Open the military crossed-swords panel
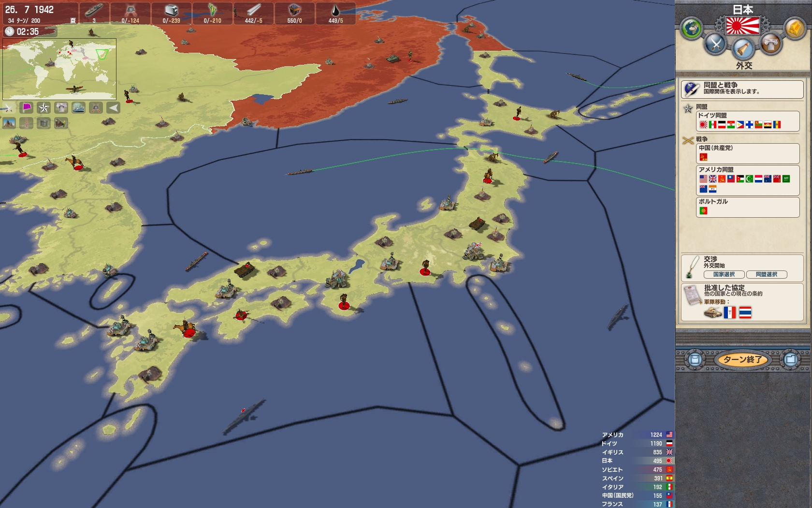Screen dimensions: 812x508 715,44
